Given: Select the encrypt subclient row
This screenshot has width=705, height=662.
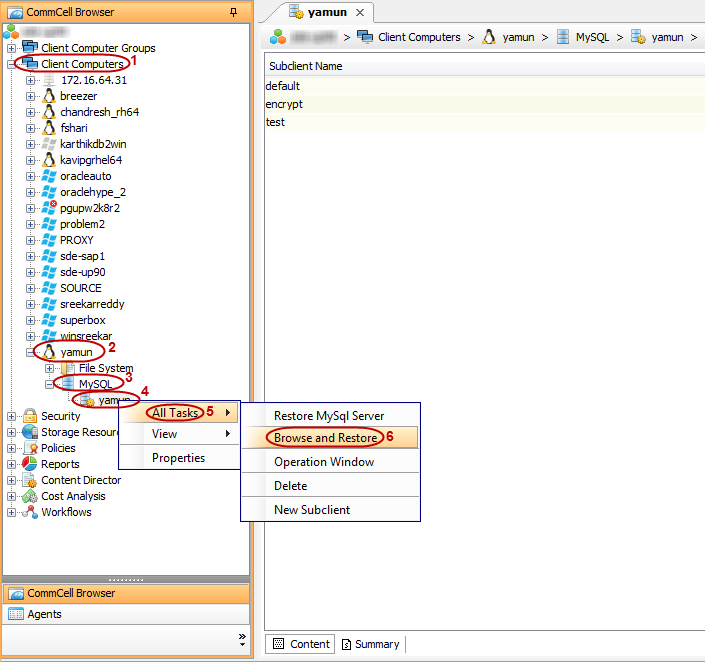Looking at the screenshot, I should [284, 104].
